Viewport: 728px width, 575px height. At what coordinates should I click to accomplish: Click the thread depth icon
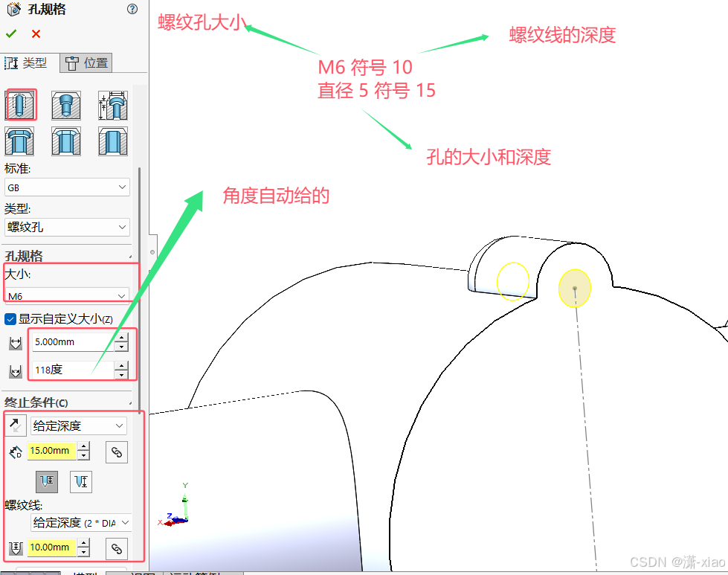click(16, 547)
